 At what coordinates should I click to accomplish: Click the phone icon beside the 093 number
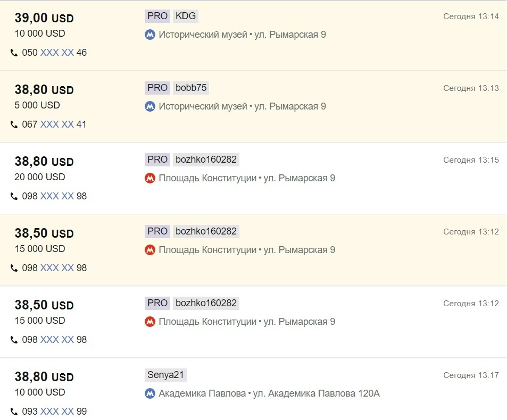[x=14, y=411]
